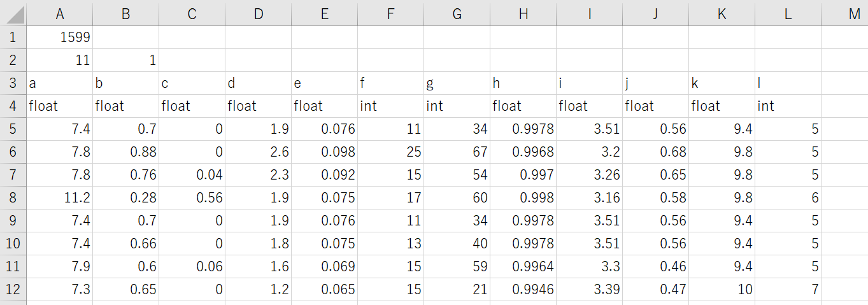Select cell A1 containing 1599
The image size is (868, 305).
[59, 37]
